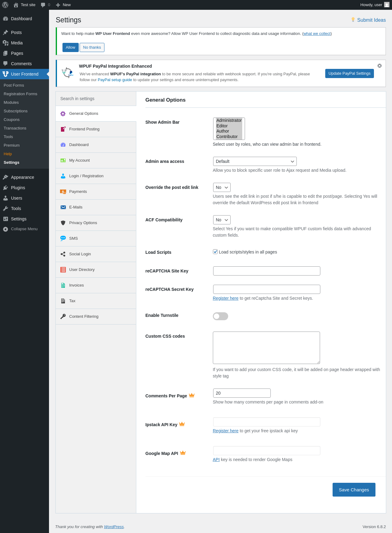Click the Content Filtering key icon
This screenshot has height=533, width=392.
coord(63,317)
